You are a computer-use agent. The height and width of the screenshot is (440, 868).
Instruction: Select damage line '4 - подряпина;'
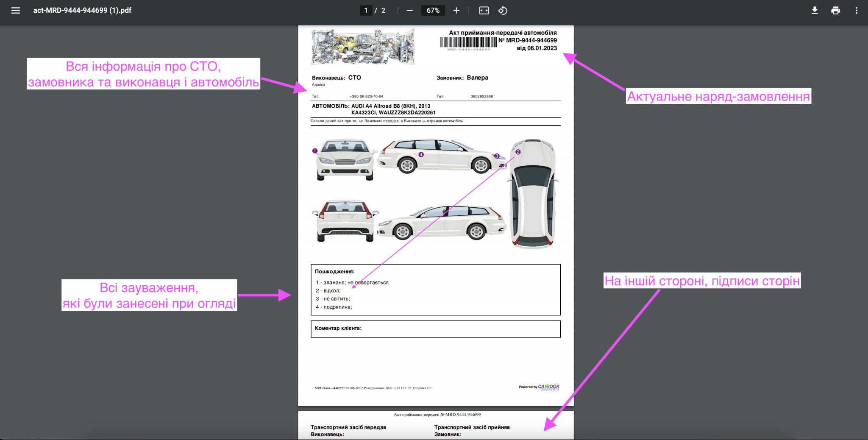point(334,307)
